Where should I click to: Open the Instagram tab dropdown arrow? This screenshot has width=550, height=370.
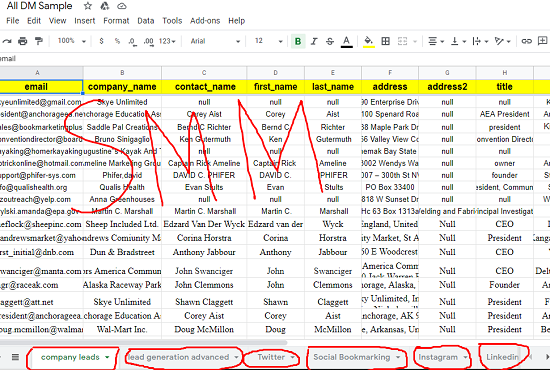coord(465,357)
